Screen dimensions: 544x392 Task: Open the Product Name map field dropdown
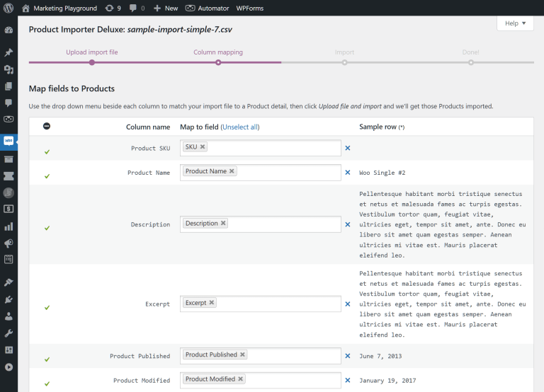[261, 172]
